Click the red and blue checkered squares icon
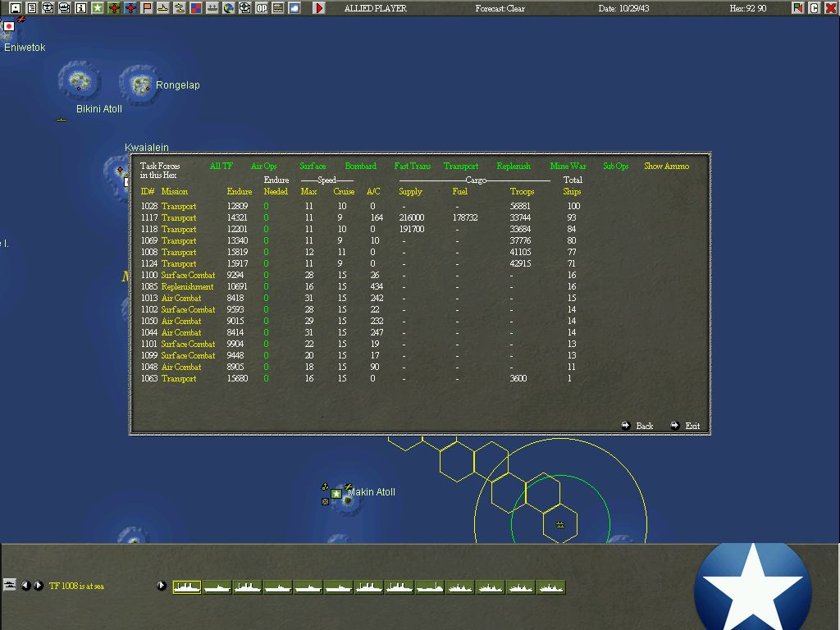Screen dimensions: 840x630 196,8
